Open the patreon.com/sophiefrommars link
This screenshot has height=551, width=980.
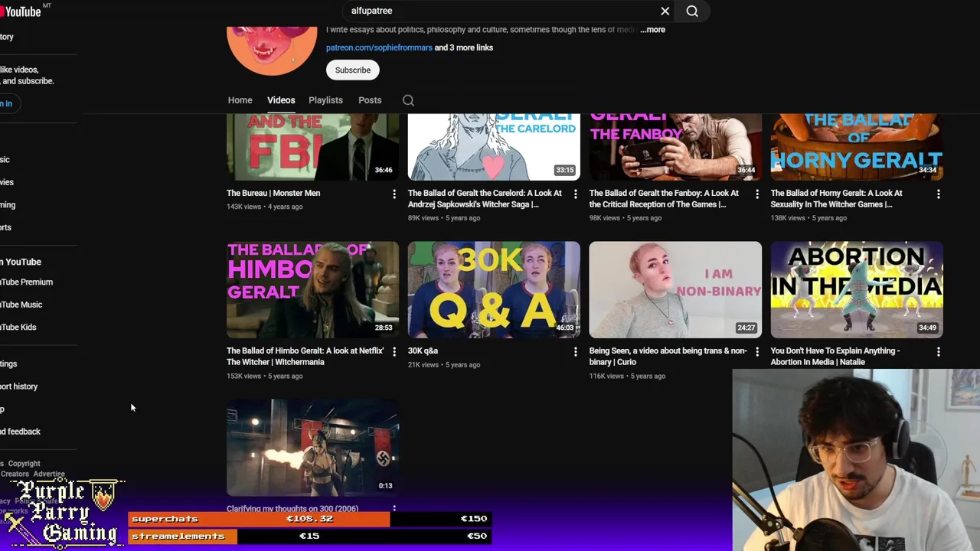click(x=379, y=47)
